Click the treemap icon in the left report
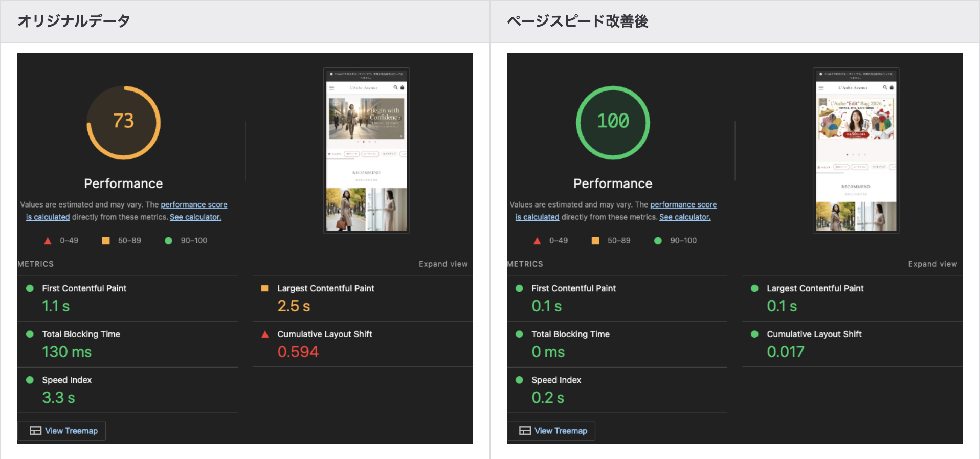 pos(35,431)
